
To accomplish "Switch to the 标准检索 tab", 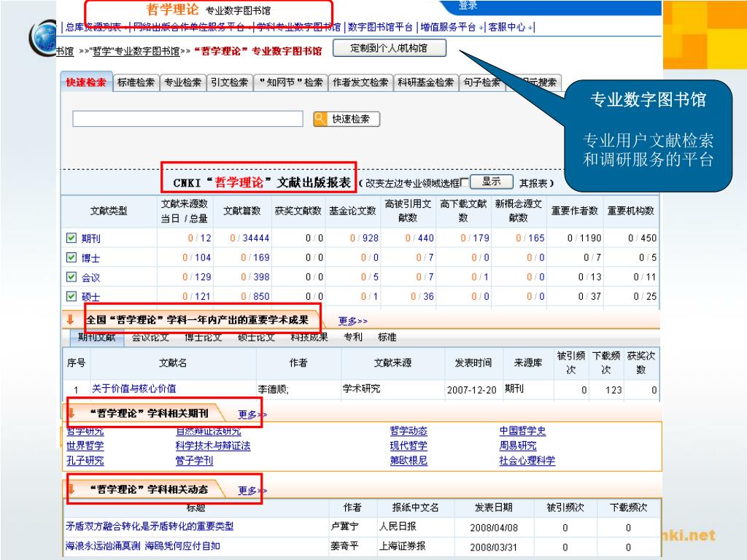I will 136,82.
